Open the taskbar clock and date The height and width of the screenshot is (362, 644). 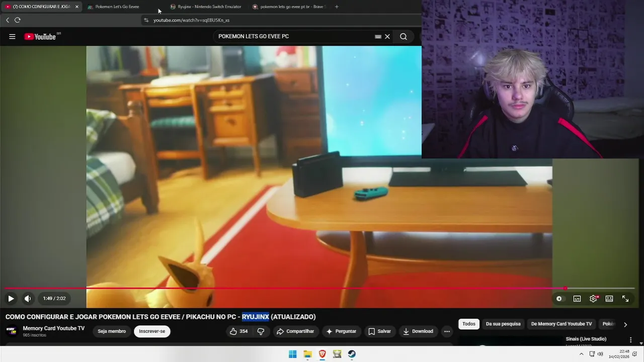point(619,354)
